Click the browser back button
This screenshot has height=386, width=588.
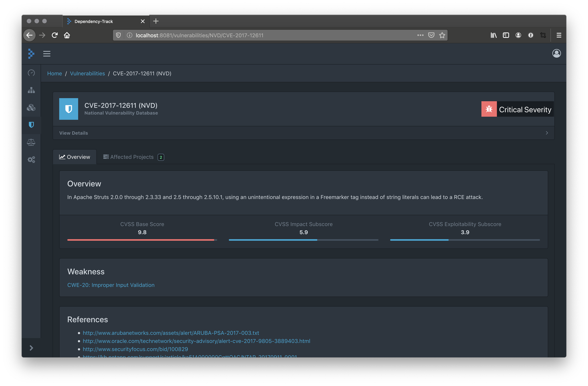[30, 35]
